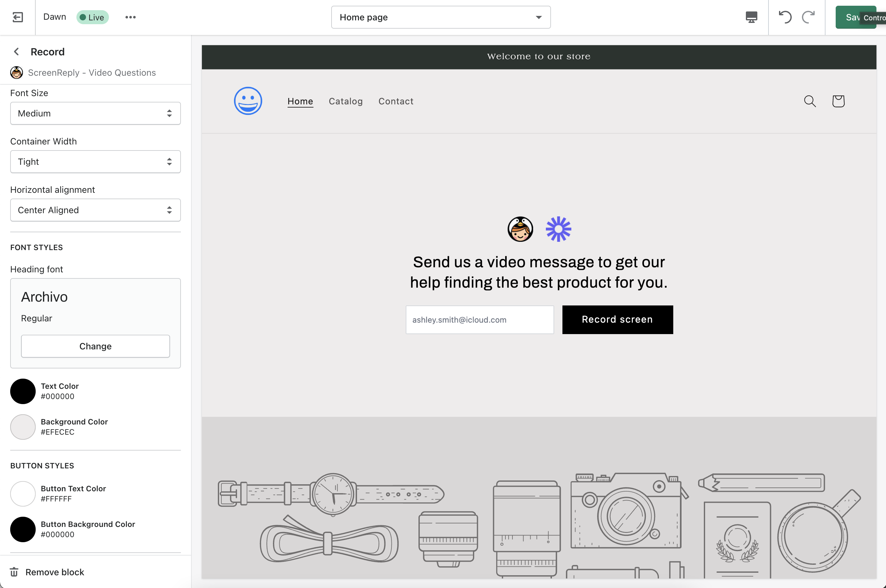Image resolution: width=886 pixels, height=588 pixels.
Task: Click the blue smiley store logo
Action: 248,101
